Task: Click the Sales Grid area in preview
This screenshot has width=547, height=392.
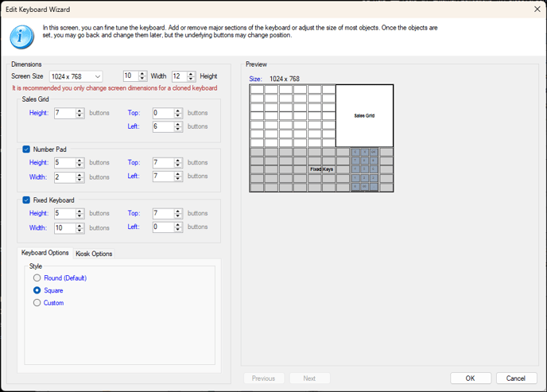Action: [x=364, y=116]
